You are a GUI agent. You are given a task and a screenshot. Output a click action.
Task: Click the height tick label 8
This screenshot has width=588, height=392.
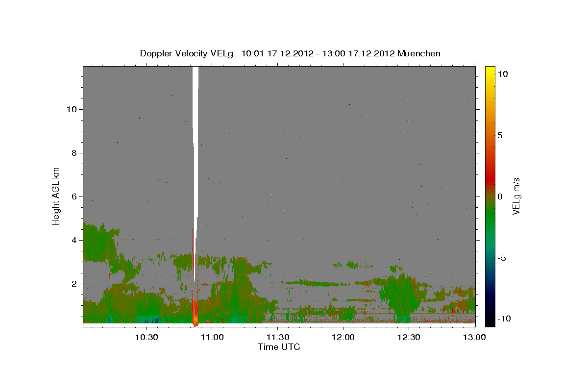73,153
